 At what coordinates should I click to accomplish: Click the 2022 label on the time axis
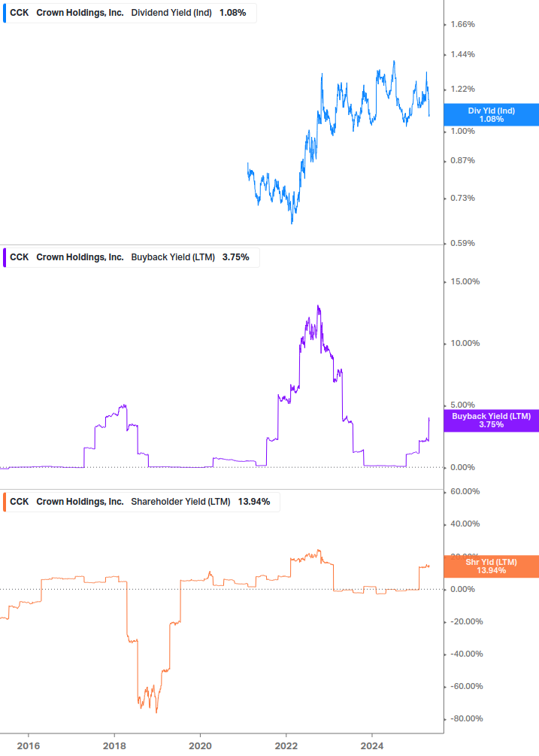click(x=286, y=746)
